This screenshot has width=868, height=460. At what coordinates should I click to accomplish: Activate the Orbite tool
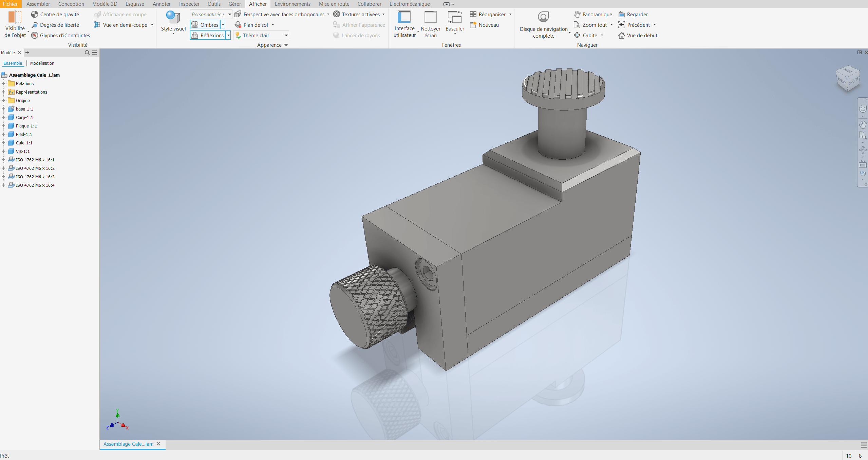pyautogui.click(x=586, y=35)
